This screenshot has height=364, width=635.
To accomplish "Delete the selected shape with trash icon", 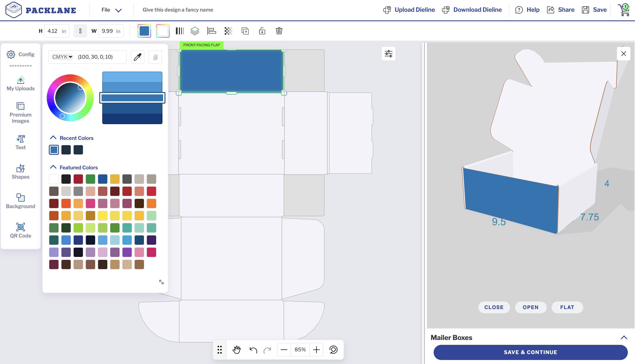I will point(279,31).
